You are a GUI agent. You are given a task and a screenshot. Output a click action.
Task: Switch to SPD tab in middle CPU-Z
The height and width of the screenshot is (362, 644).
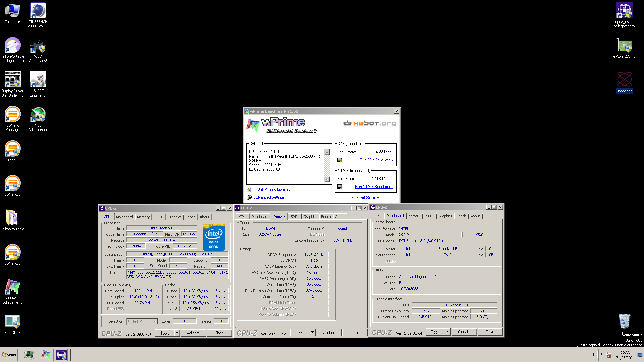point(294,217)
